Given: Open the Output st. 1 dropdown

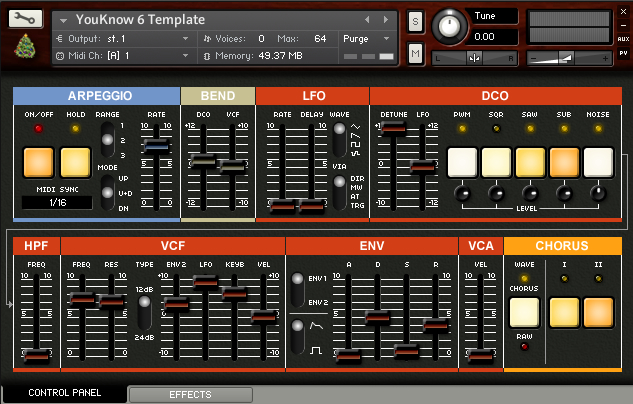Looking at the screenshot, I should pos(125,38).
